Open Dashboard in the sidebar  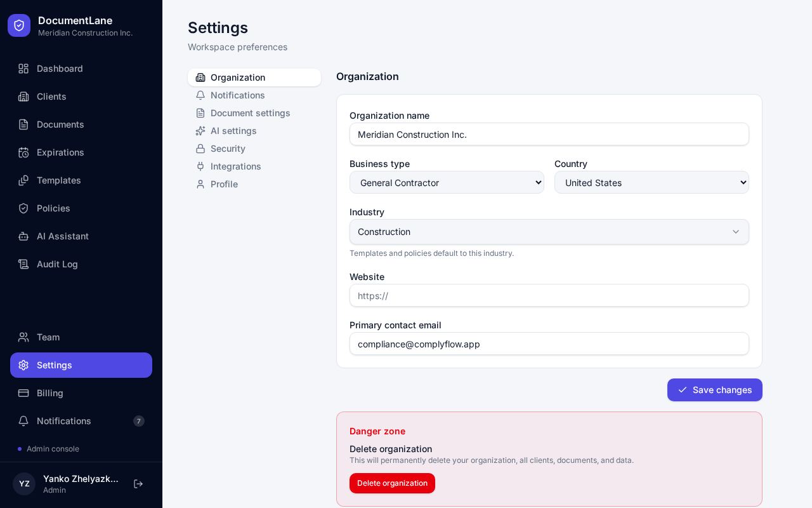point(81,69)
